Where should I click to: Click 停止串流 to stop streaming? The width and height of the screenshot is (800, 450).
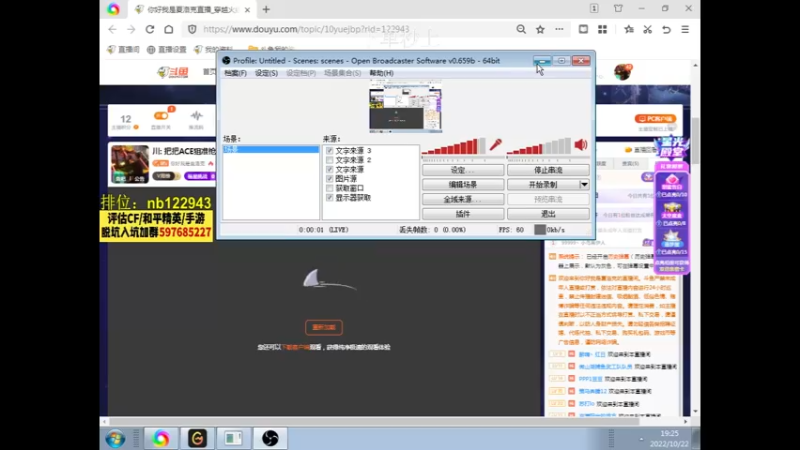coord(548,170)
